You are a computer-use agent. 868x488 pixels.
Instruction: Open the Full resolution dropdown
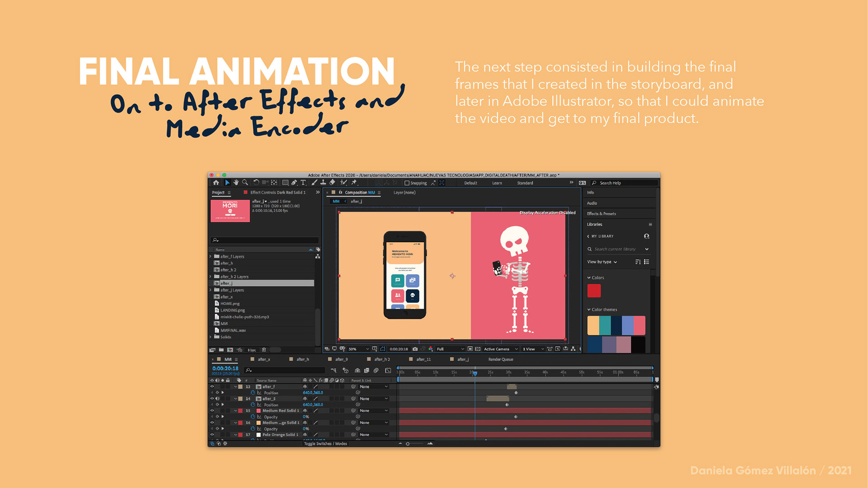click(450, 349)
